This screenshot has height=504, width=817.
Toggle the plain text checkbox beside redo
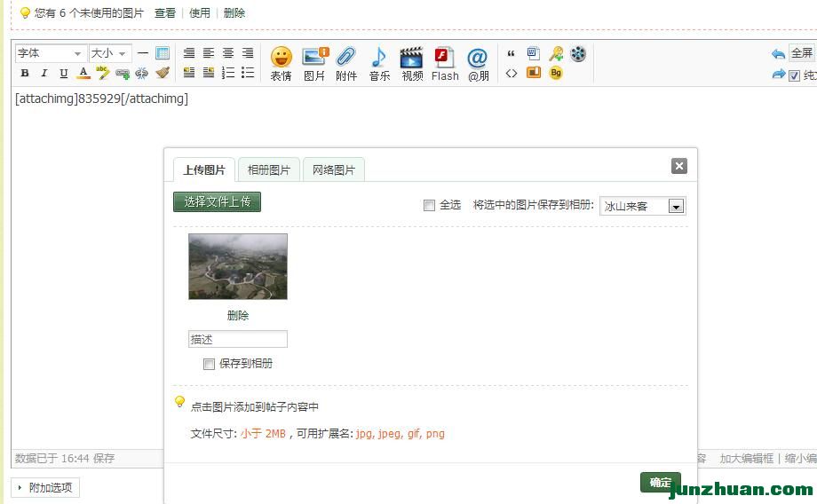(x=794, y=76)
